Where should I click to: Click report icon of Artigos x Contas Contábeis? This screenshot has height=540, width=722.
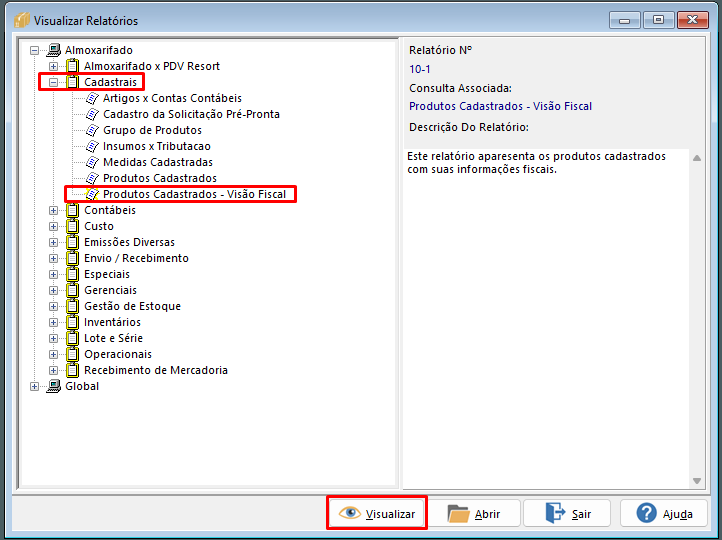click(93, 98)
